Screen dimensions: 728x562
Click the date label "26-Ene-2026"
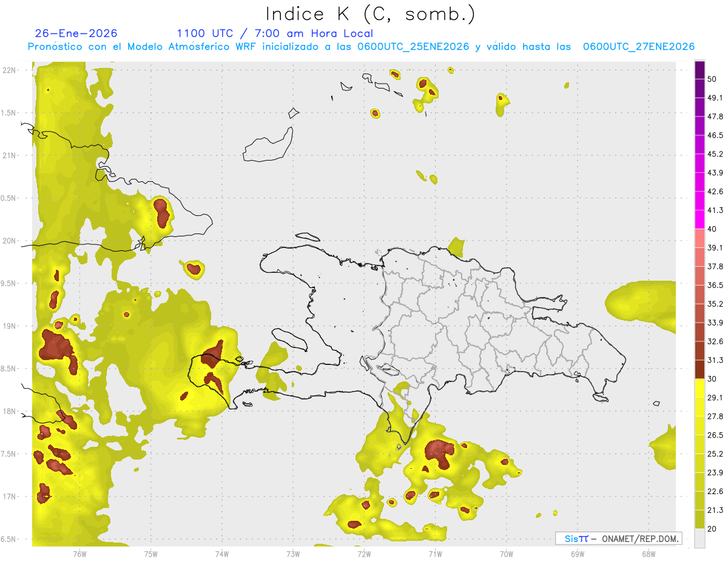pyautogui.click(x=76, y=33)
